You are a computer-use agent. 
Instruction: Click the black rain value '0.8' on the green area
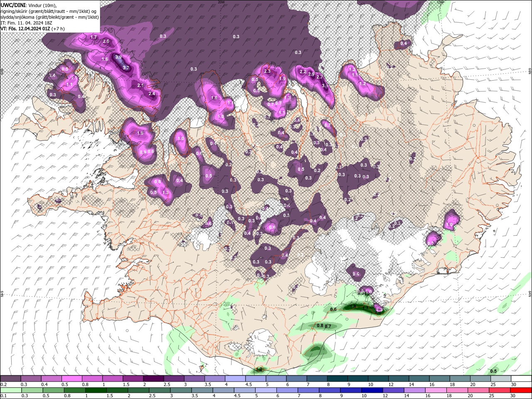(x=320, y=325)
